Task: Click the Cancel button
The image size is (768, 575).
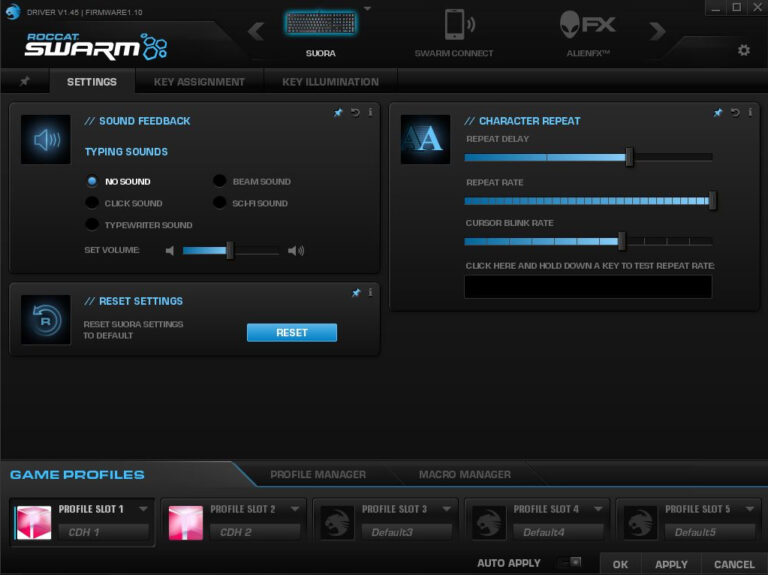Action: coord(734,564)
